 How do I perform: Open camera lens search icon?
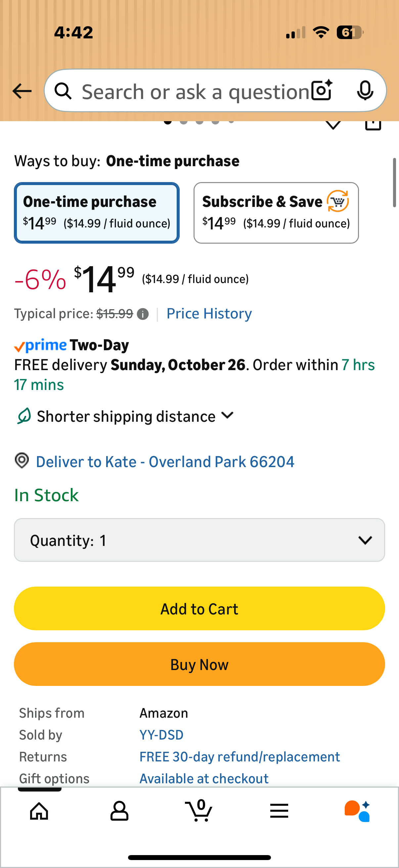pyautogui.click(x=322, y=91)
